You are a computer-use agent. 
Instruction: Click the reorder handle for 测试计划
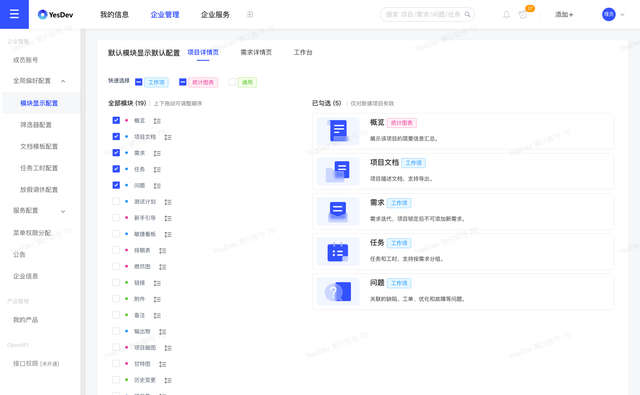[x=168, y=202]
